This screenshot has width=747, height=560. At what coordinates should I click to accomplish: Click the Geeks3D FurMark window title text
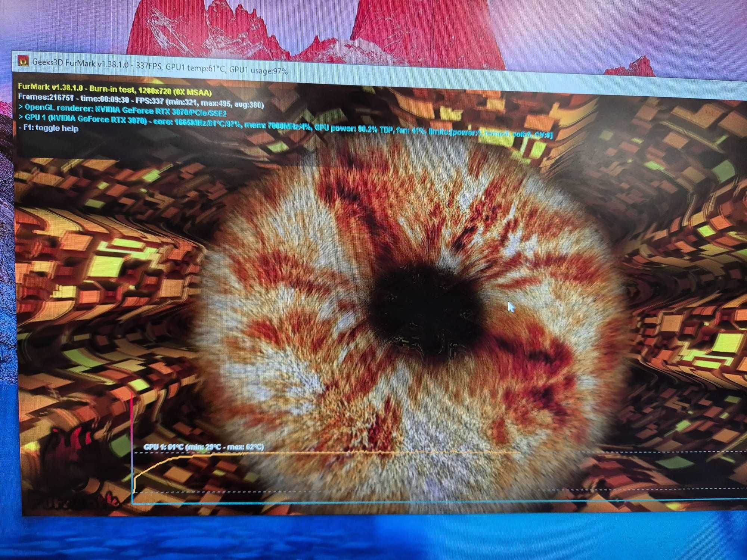pyautogui.click(x=160, y=67)
